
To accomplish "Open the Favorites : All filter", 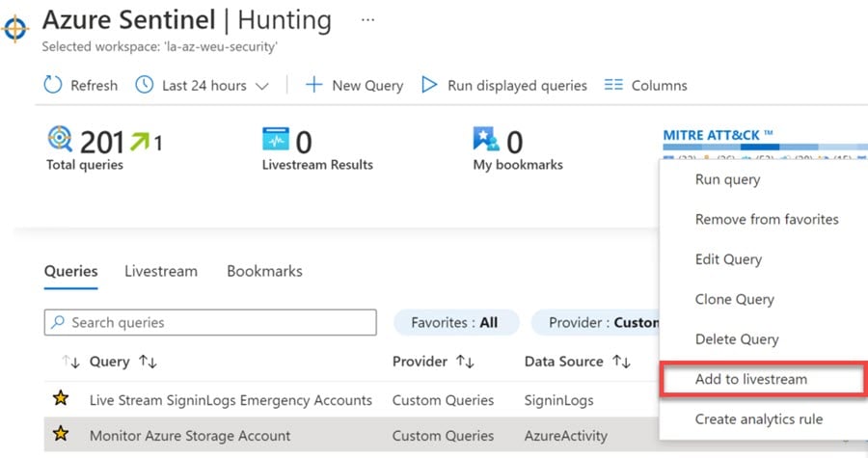I will (x=456, y=322).
